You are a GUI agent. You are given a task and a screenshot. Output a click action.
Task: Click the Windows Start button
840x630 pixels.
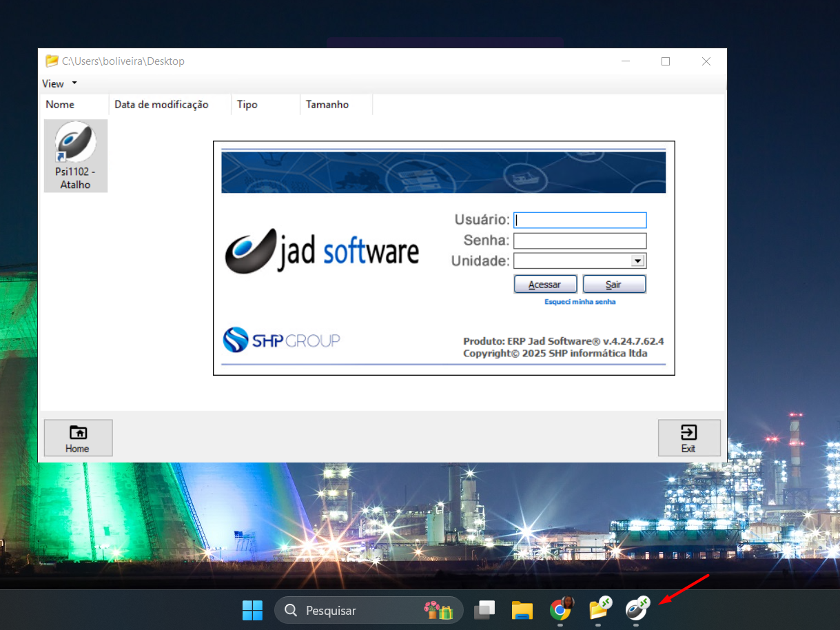pos(252,610)
